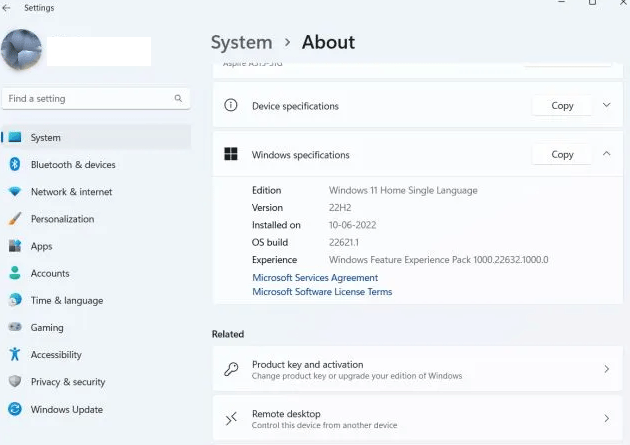Open Microsoft Services Agreement link
The image size is (630, 445).
[x=315, y=277]
